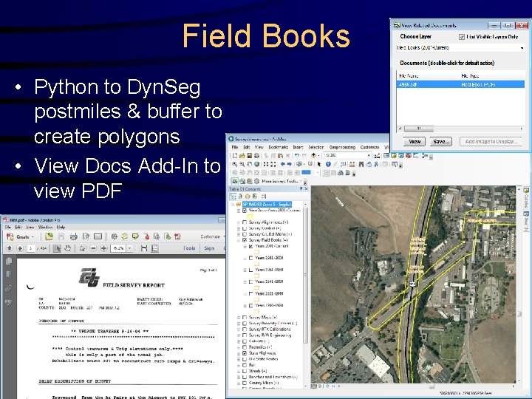Open Acrobat Tools pane link

pos(189,248)
